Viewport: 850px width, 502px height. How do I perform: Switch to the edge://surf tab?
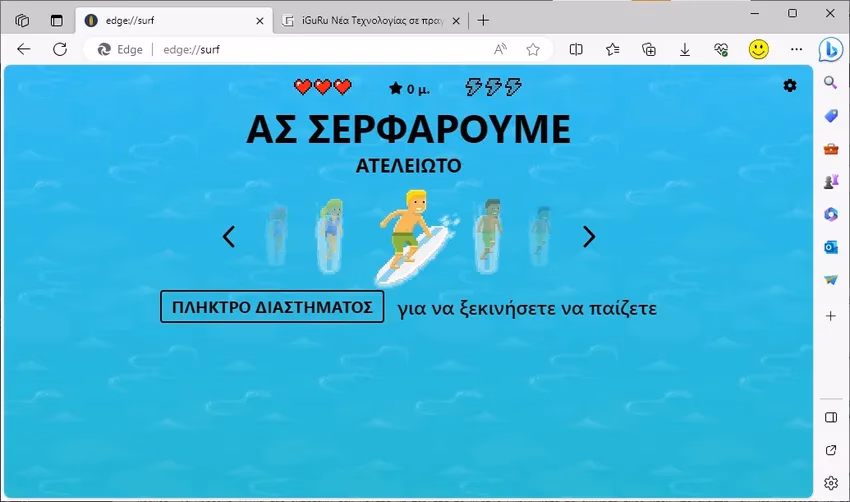(x=175, y=21)
